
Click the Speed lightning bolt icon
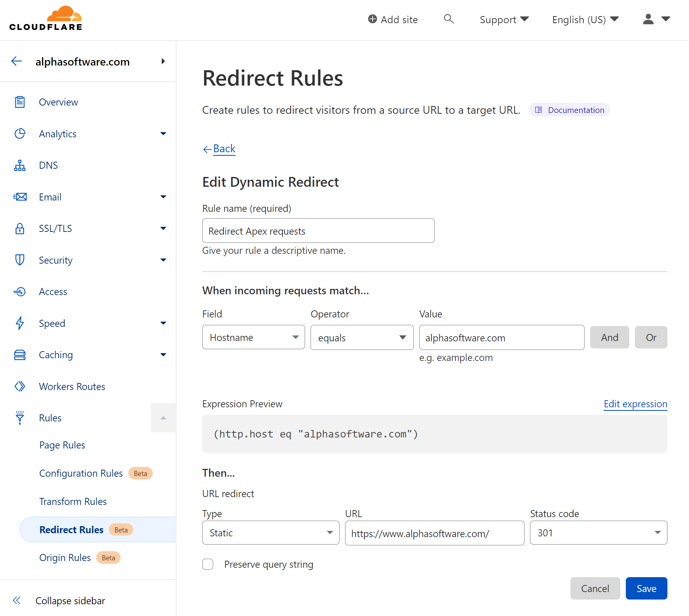point(20,323)
